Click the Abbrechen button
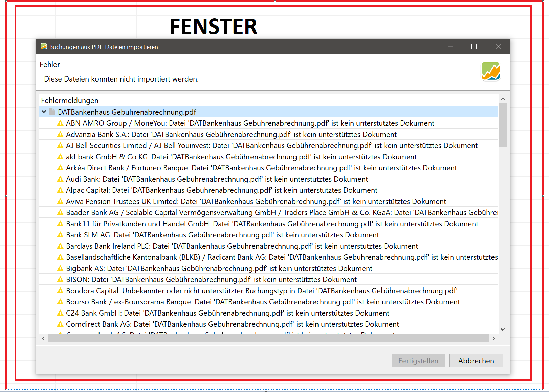The image size is (549, 392). [x=476, y=361]
